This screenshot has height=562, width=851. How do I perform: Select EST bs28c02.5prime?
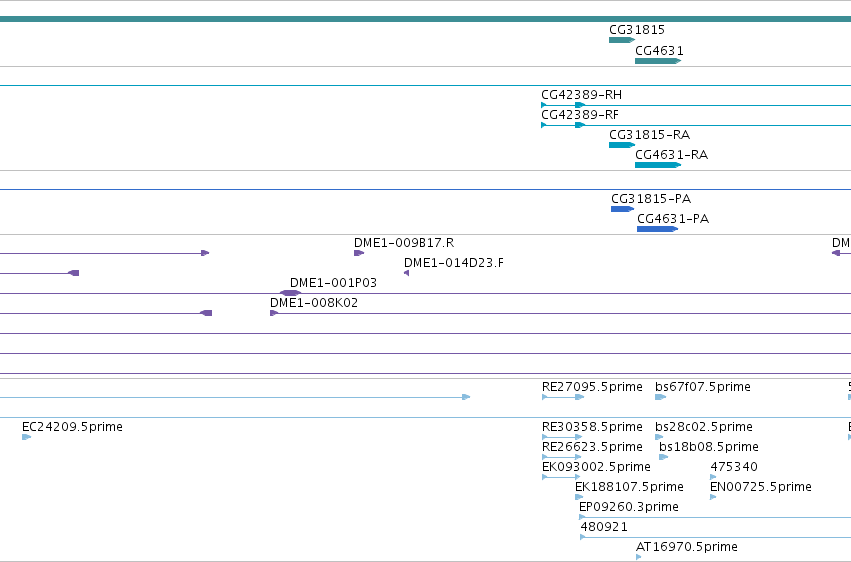[x=704, y=427]
